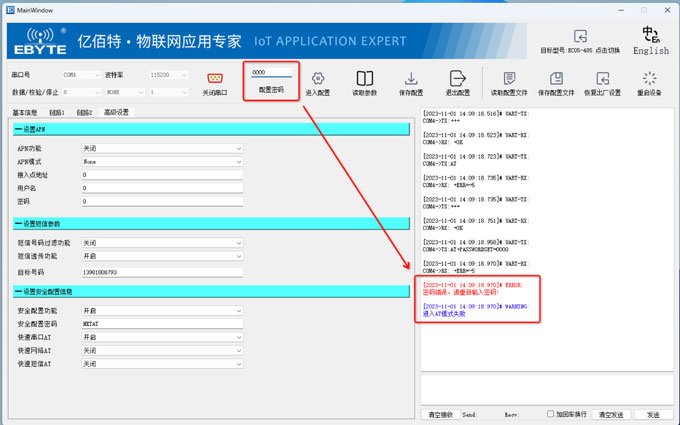This screenshot has width=680, height=425.
Task: Expand the 短信透传功能 dropdown
Action: (x=162, y=257)
